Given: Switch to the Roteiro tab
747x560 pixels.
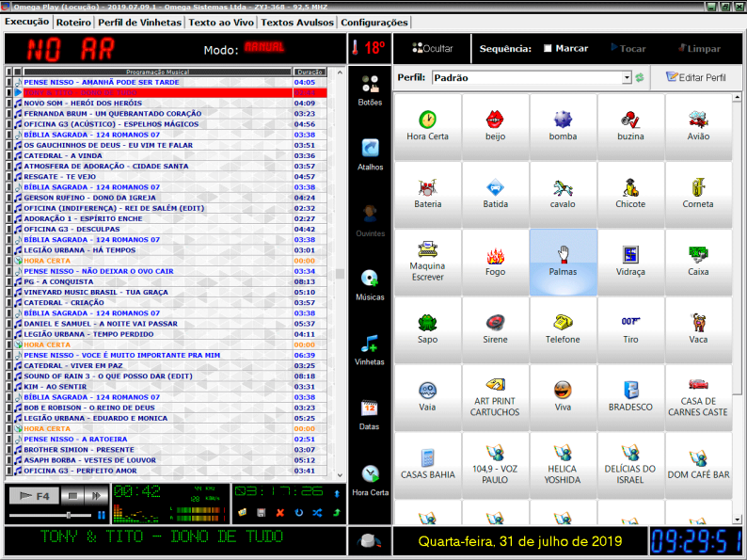Looking at the screenshot, I should [x=73, y=22].
